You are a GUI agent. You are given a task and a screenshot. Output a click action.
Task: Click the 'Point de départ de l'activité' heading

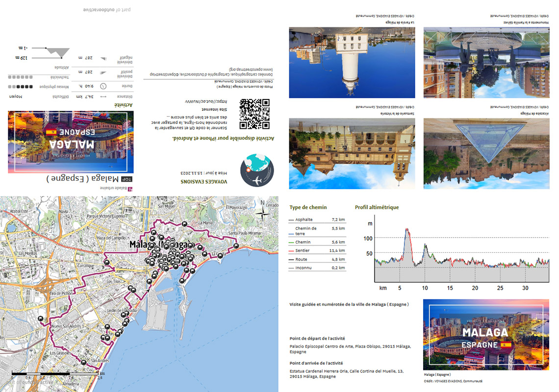click(x=317, y=339)
